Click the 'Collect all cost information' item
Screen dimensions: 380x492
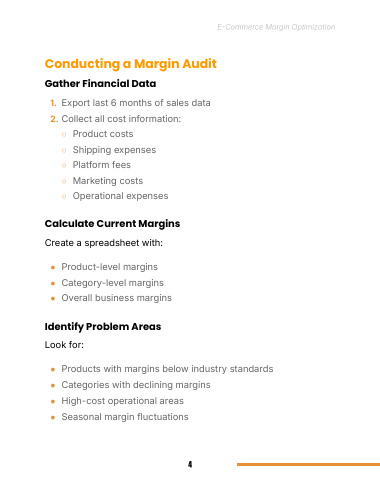point(121,119)
